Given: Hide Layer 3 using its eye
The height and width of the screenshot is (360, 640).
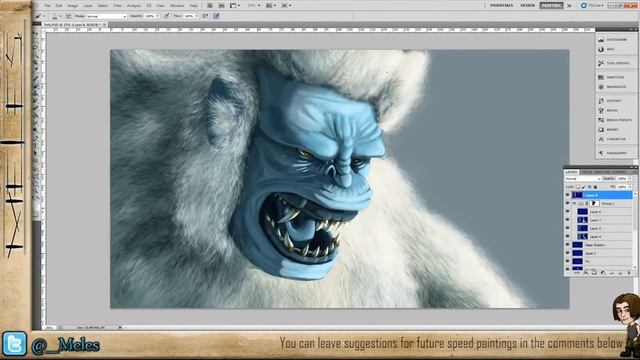Looking at the screenshot, I should (568, 253).
